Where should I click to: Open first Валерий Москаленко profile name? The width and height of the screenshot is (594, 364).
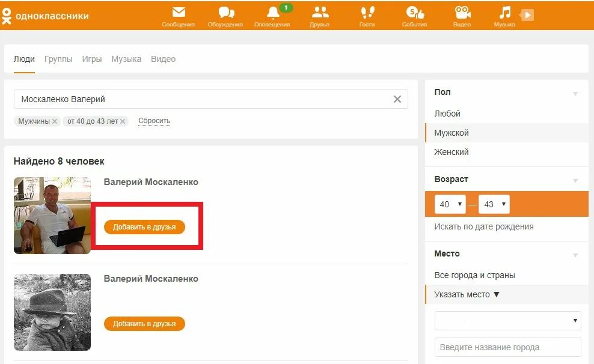[x=151, y=182]
